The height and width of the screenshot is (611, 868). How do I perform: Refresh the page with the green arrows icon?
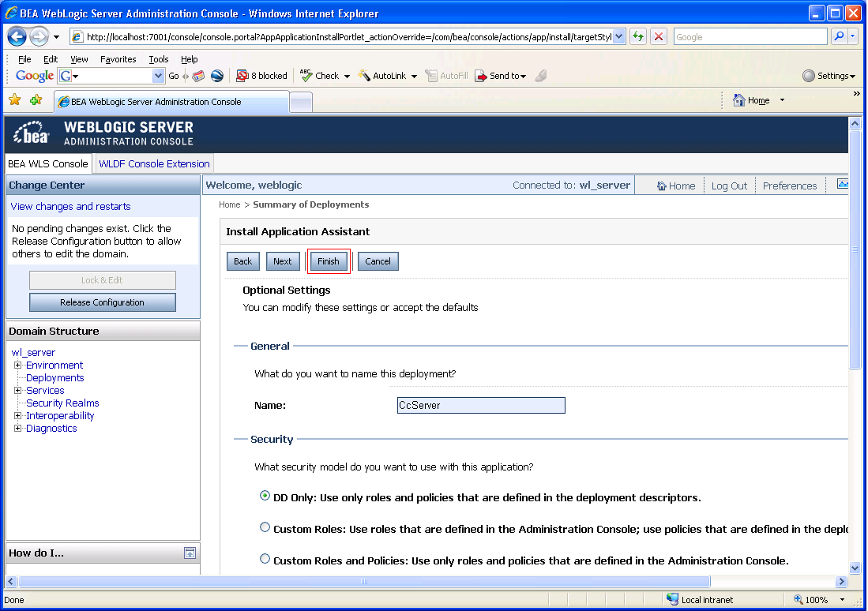(638, 36)
